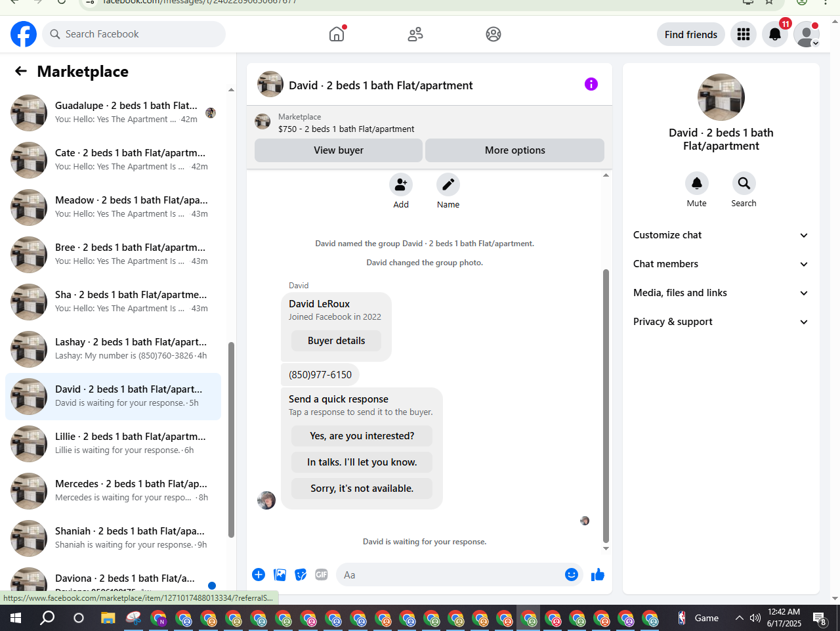Viewport: 840px width, 631px height.
Task: Open the purple conversation information icon
Action: (x=591, y=84)
